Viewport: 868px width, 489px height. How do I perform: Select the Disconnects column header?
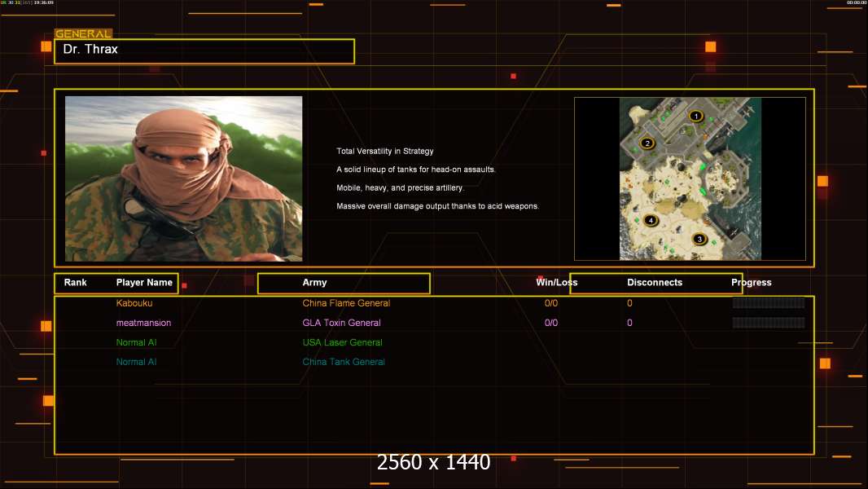click(x=655, y=283)
